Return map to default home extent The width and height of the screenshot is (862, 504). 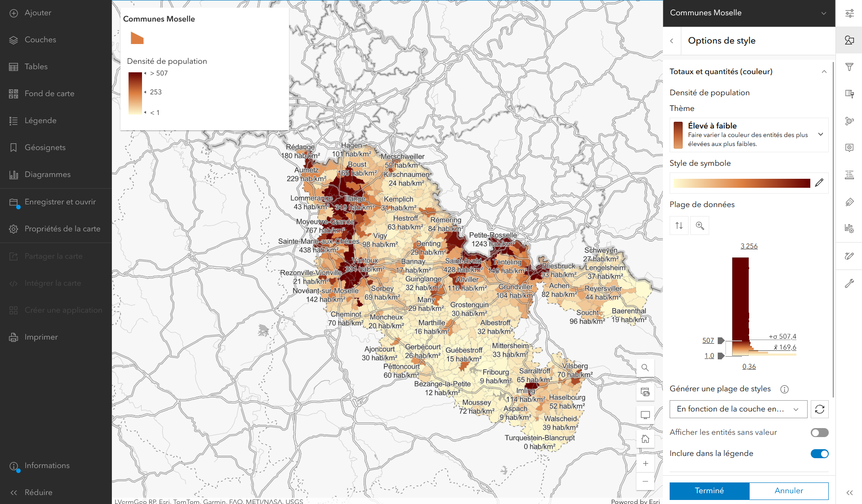click(645, 439)
